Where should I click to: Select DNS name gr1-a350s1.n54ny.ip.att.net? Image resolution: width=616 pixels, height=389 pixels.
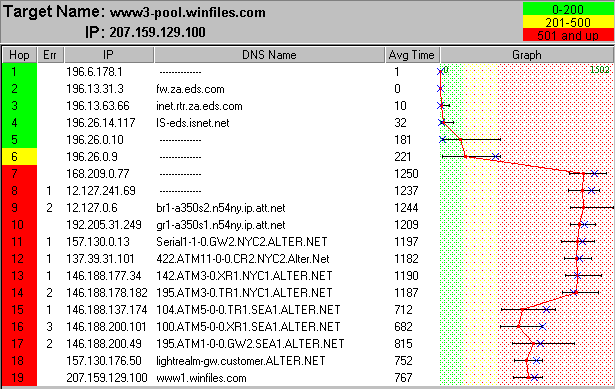(x=221, y=225)
